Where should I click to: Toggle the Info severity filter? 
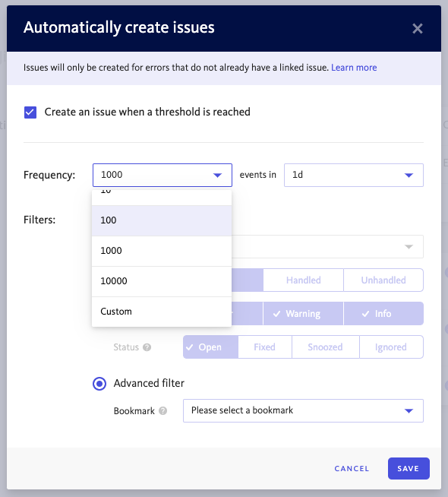click(383, 314)
